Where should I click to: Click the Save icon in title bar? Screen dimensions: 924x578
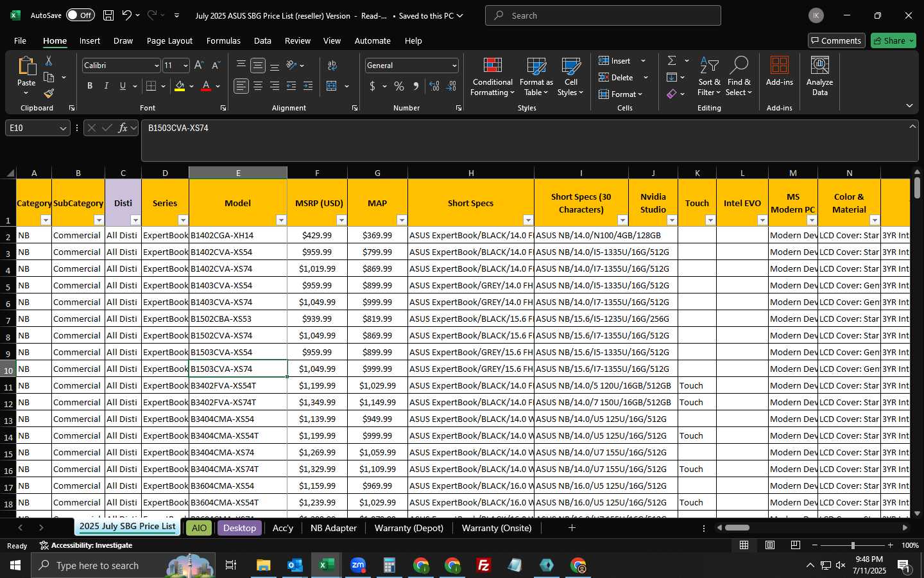pyautogui.click(x=108, y=15)
